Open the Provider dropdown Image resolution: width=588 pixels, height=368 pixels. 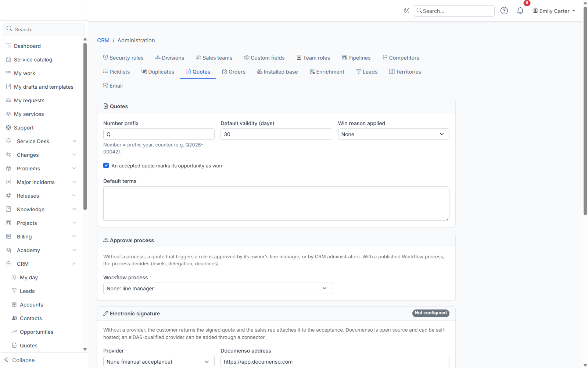[159, 362]
